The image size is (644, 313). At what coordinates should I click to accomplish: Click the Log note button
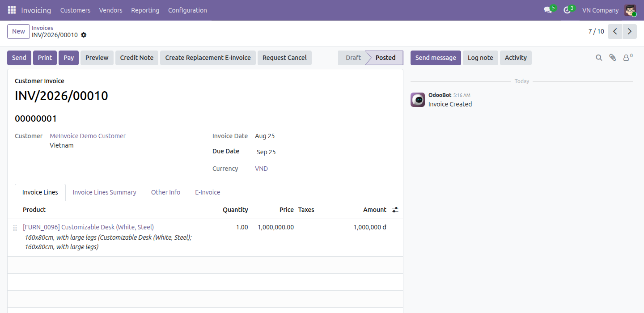tap(480, 58)
